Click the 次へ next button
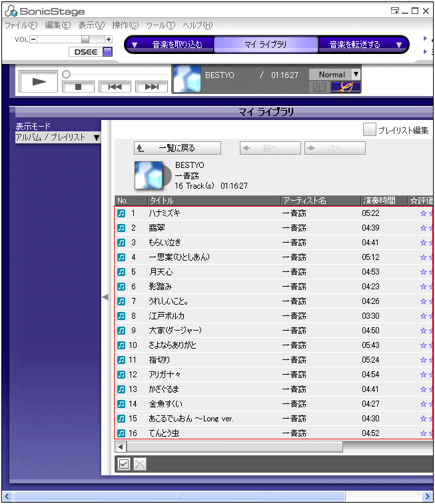435x504 pixels. (x=335, y=148)
